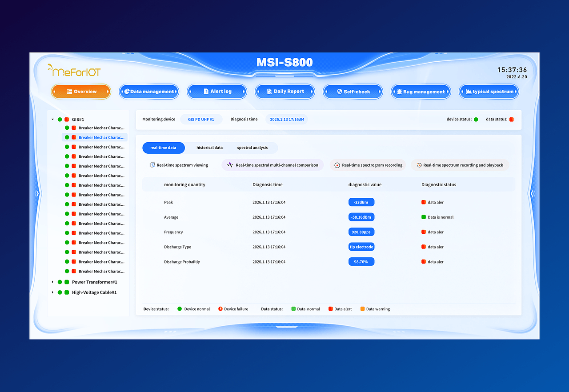Select the GIS#1 tree item label

click(x=78, y=120)
